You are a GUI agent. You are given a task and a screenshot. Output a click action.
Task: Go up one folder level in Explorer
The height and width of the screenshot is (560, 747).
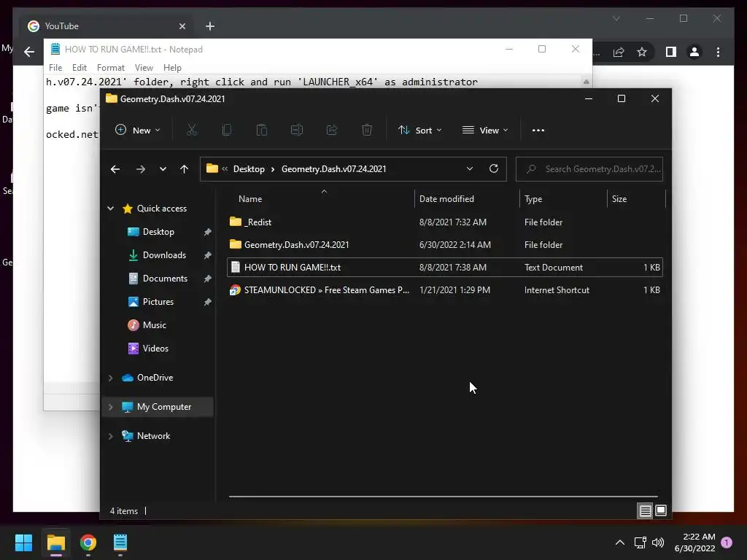click(184, 169)
